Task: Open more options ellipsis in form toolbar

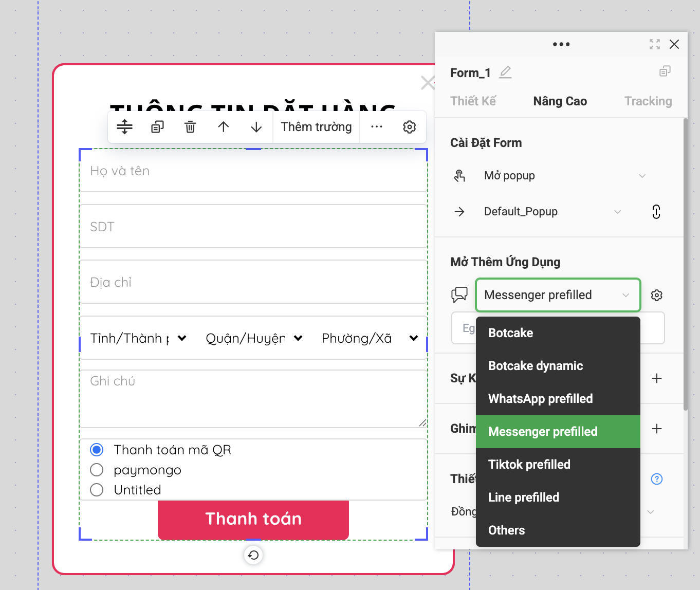Action: 377,126
